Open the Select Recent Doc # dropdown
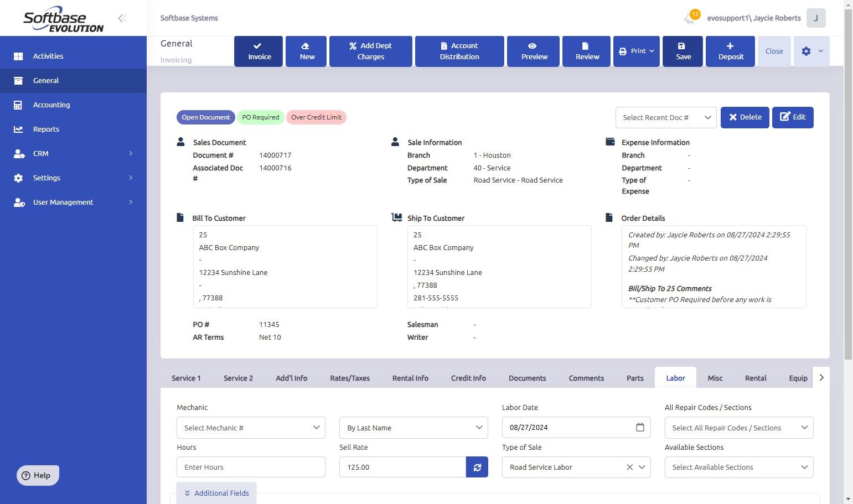This screenshot has height=504, width=853. [x=665, y=117]
